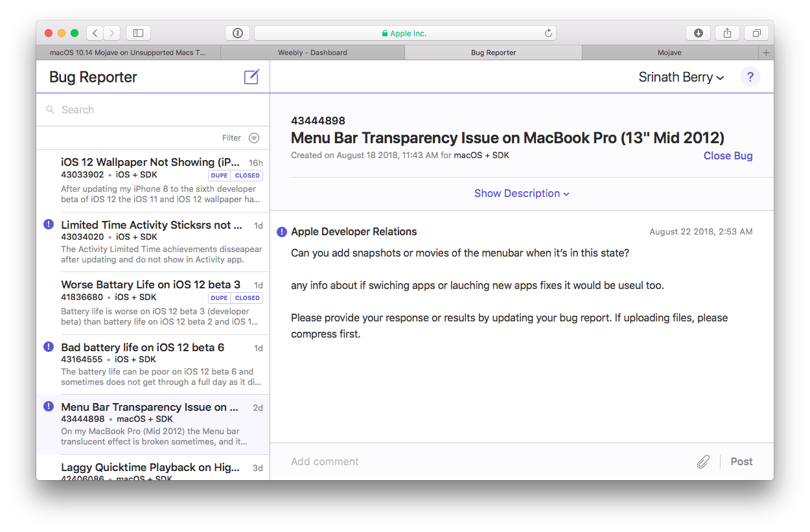Click the Safari forward arrow
Image resolution: width=810 pixels, height=532 pixels.
tap(112, 33)
